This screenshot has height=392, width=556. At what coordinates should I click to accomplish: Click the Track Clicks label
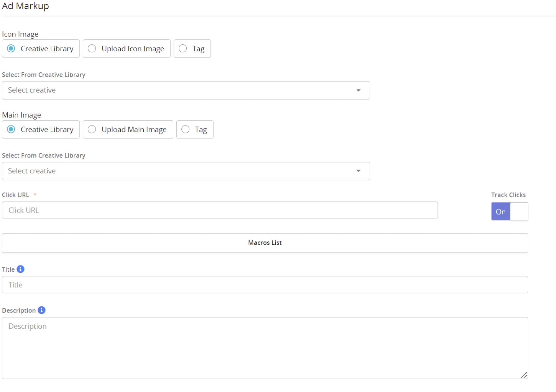(508, 194)
